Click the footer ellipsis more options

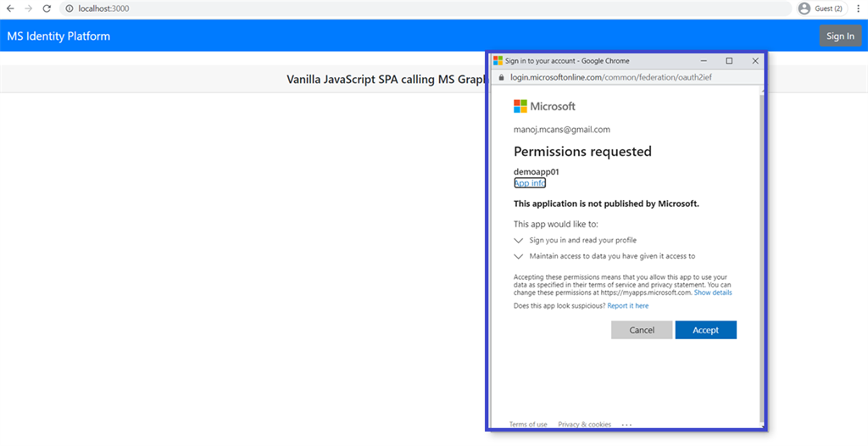626,424
